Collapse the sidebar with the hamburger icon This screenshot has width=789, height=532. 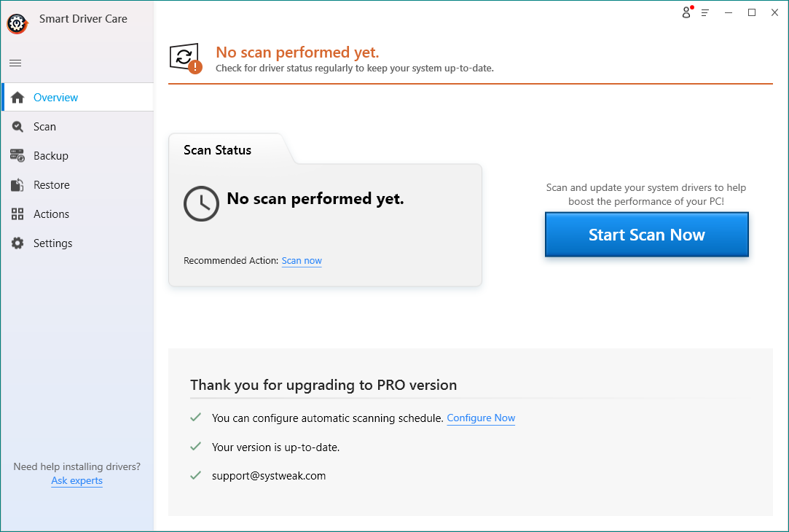15,63
